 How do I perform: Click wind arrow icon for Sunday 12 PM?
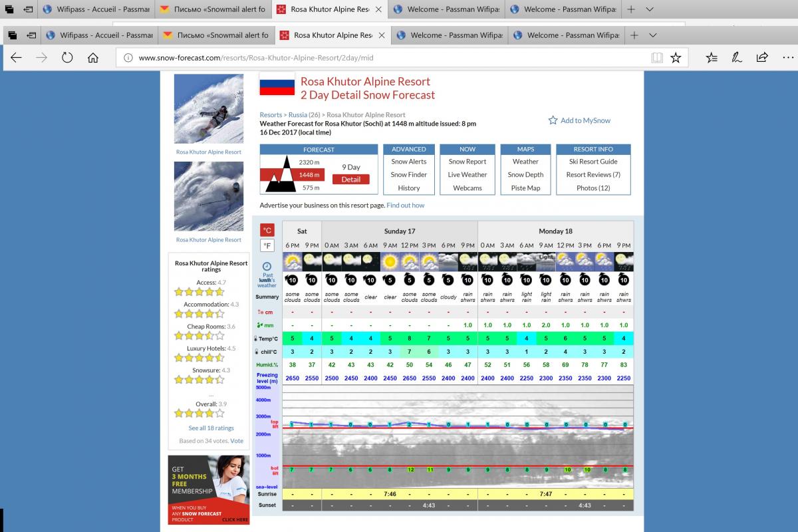coord(409,279)
